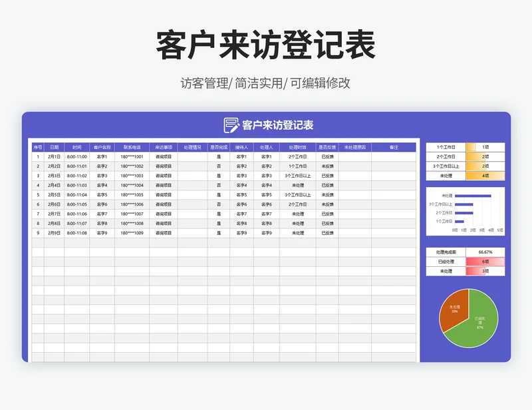Click 3个工作日以上 in the 2月3日 row
This screenshot has height=410, width=532.
tap(297, 176)
